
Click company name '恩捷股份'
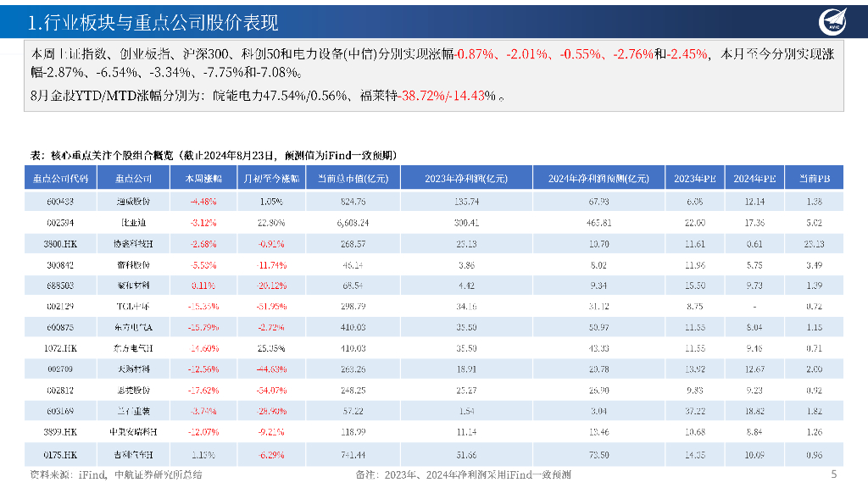coord(133,390)
